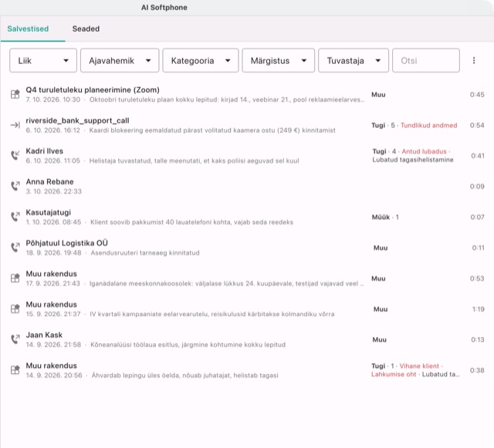The image size is (494, 448).
Task: Click the Tundlikud andmed red tag
Action: (x=429, y=126)
